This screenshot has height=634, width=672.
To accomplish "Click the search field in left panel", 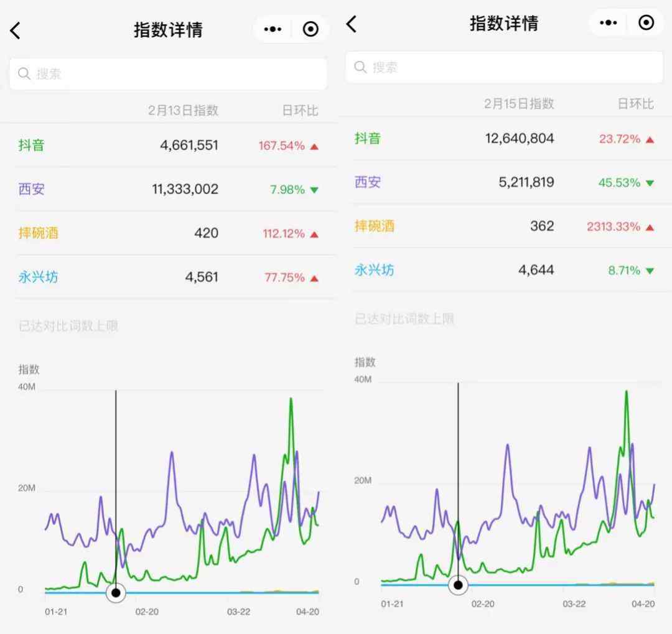I will (168, 74).
